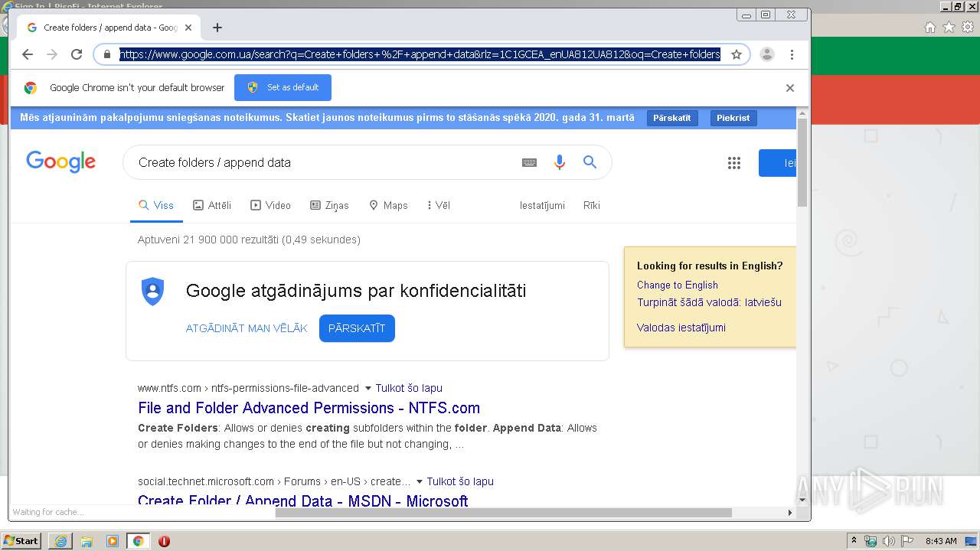Click the vertical scrollbar up arrow
Screen dimensions: 980x551
tap(802, 114)
